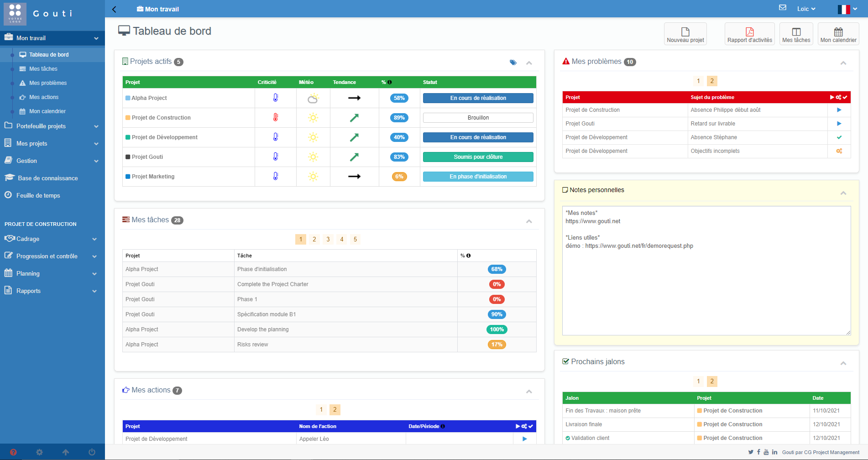Go to page 3 of Mes tâches
Viewport: 868px width, 460px height.
(328, 239)
